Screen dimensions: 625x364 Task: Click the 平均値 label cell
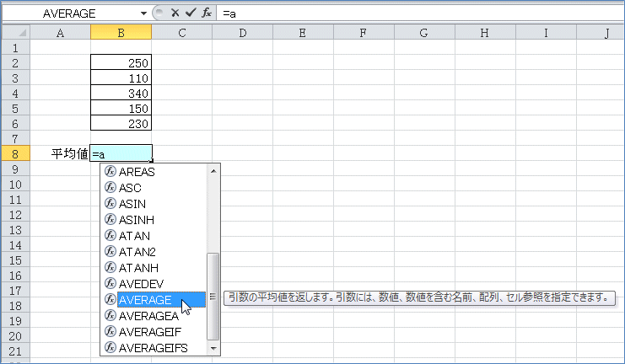(60, 153)
